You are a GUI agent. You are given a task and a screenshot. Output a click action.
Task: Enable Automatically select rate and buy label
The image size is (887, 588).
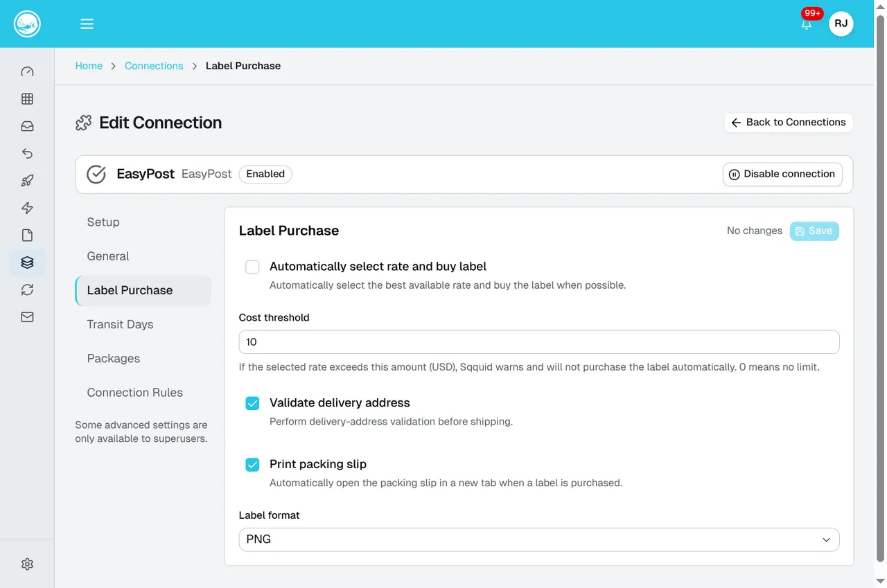[x=252, y=267]
